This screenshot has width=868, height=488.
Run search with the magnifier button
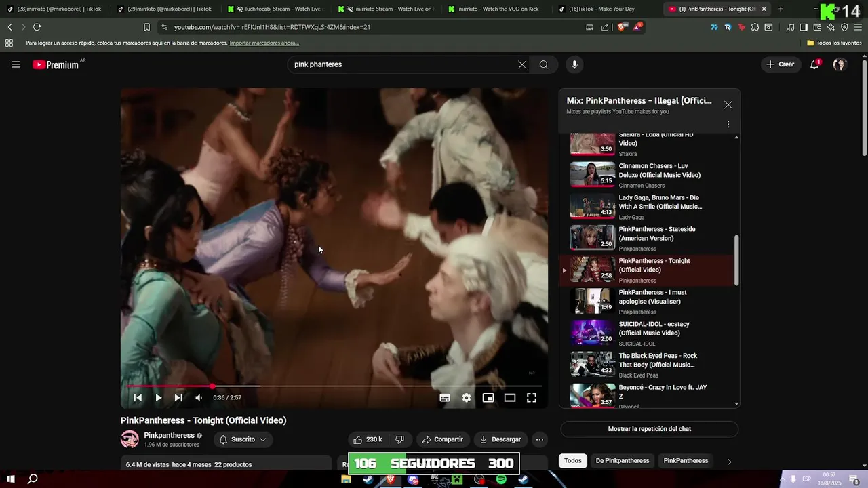(x=544, y=64)
